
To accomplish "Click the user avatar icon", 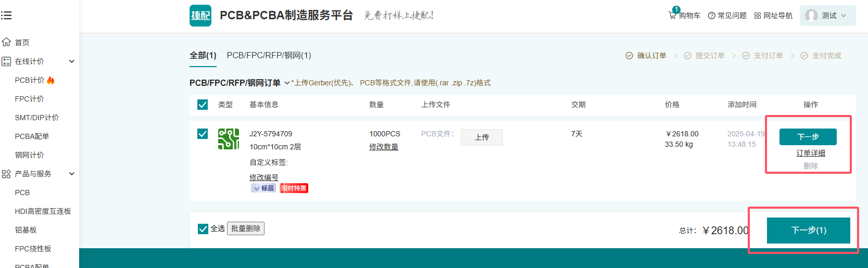I will click(811, 16).
